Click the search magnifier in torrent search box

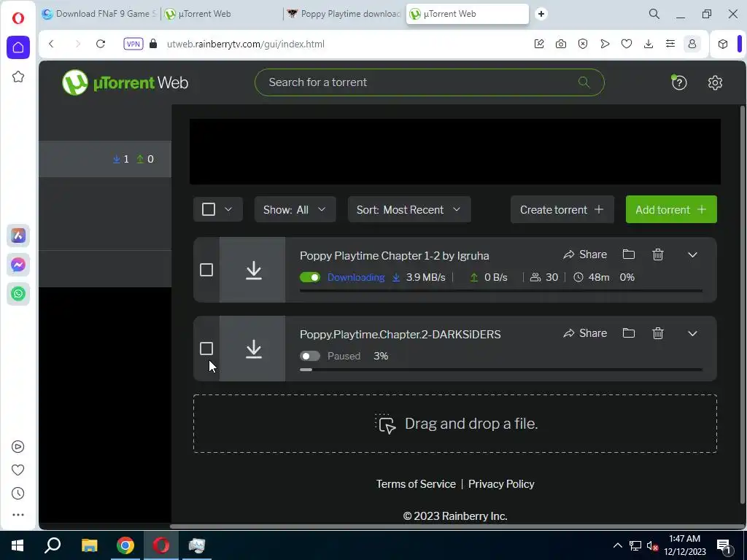tap(584, 82)
